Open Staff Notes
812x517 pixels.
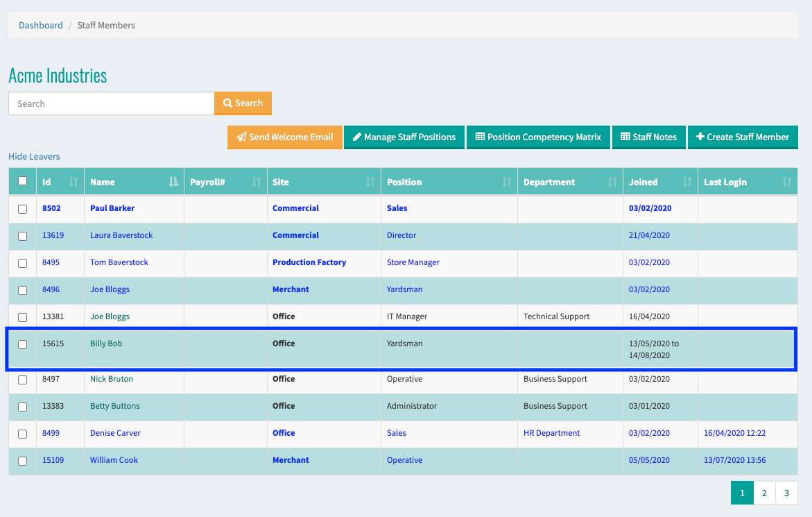649,137
